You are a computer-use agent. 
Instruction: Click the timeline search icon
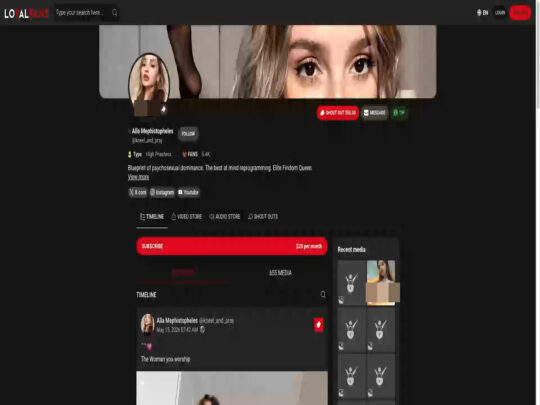[323, 294]
